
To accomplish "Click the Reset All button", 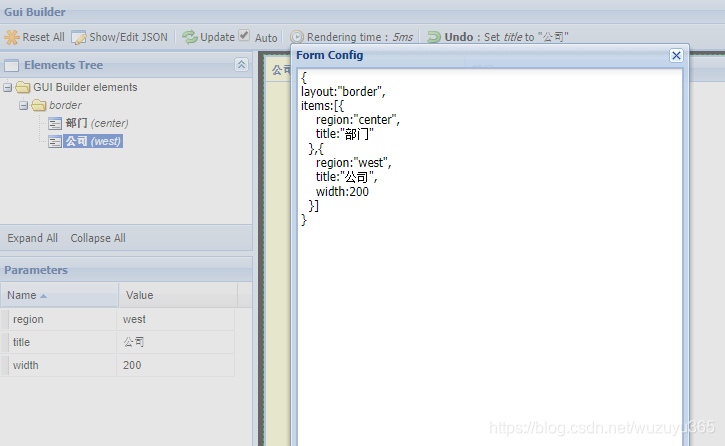I will pos(35,37).
